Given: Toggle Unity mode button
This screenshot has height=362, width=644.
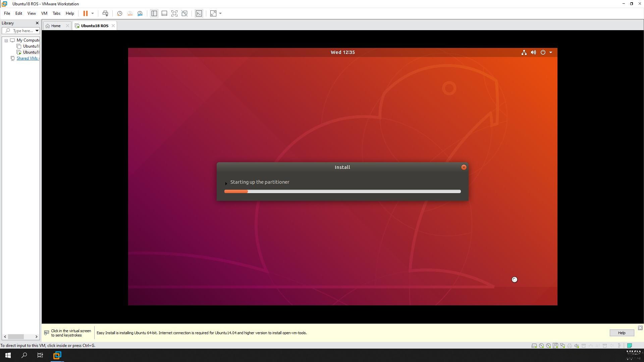Looking at the screenshot, I should click(184, 13).
